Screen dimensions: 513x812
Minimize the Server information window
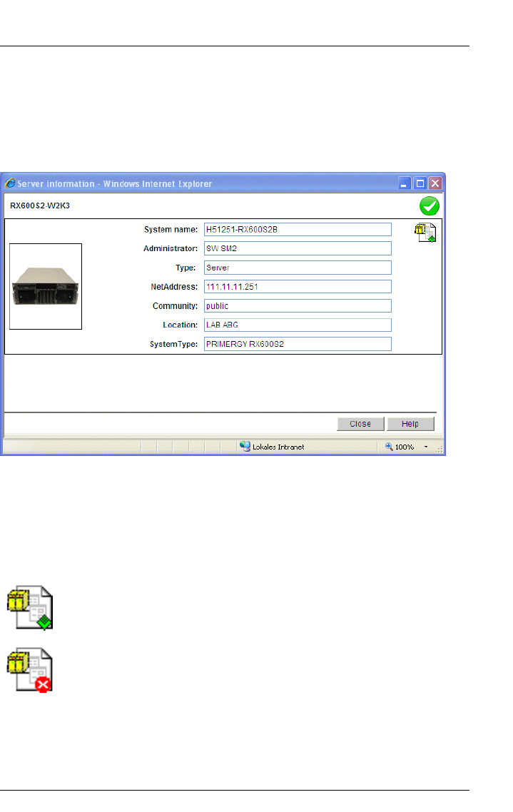405,183
